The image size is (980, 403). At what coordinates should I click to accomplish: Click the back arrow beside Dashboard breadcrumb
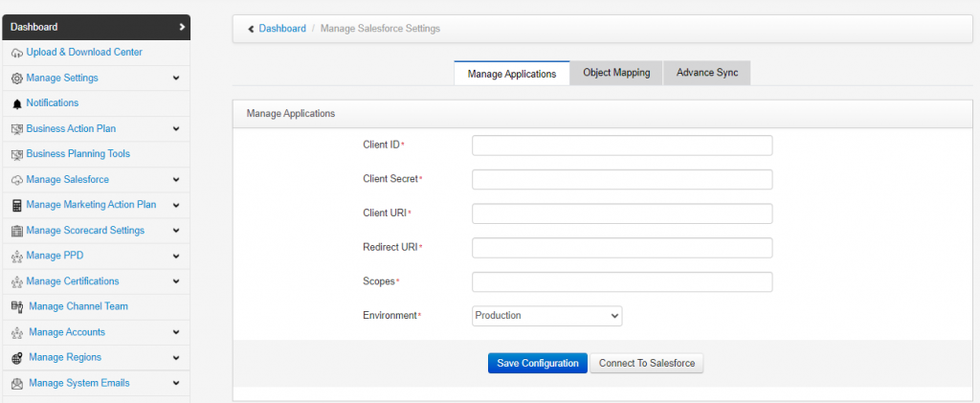(x=252, y=29)
